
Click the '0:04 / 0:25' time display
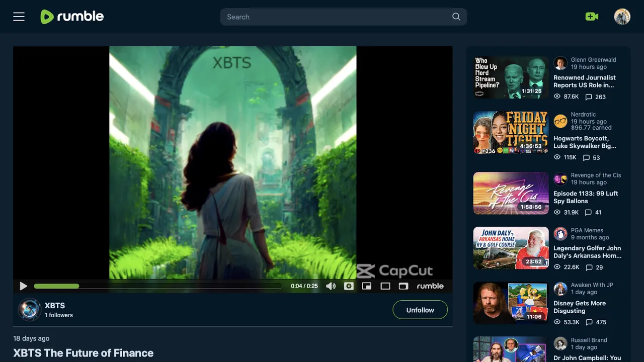304,286
